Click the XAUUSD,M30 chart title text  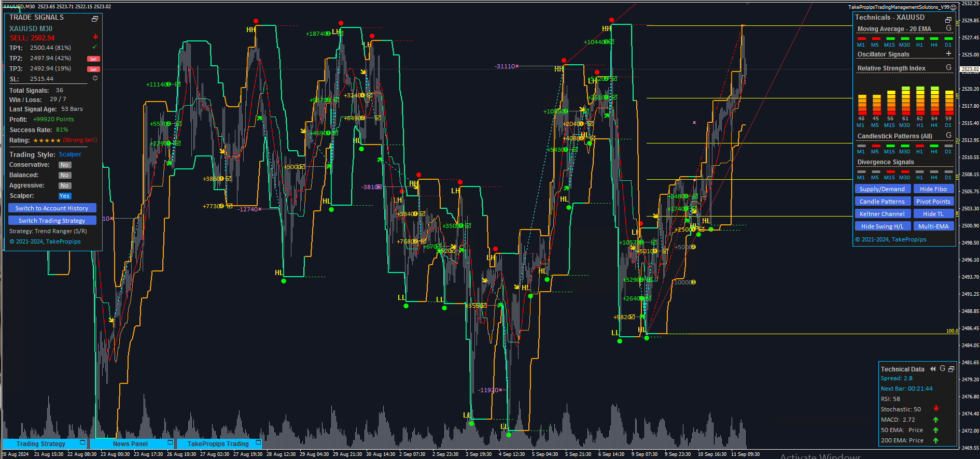pyautogui.click(x=19, y=6)
